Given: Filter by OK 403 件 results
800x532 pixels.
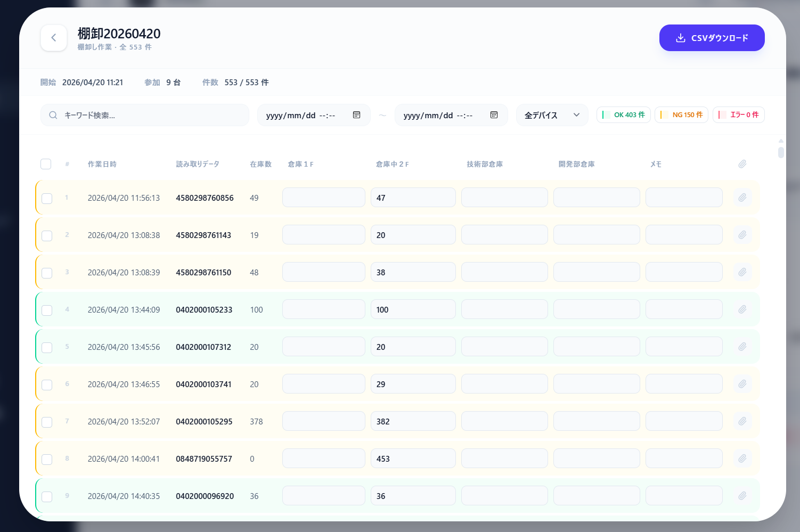Looking at the screenshot, I should [x=624, y=115].
